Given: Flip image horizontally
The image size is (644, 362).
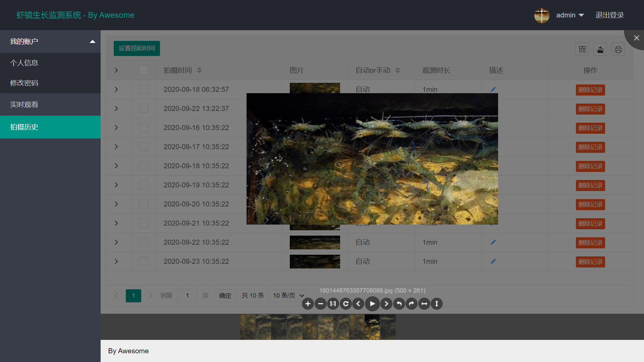Looking at the screenshot, I should click(x=424, y=304).
